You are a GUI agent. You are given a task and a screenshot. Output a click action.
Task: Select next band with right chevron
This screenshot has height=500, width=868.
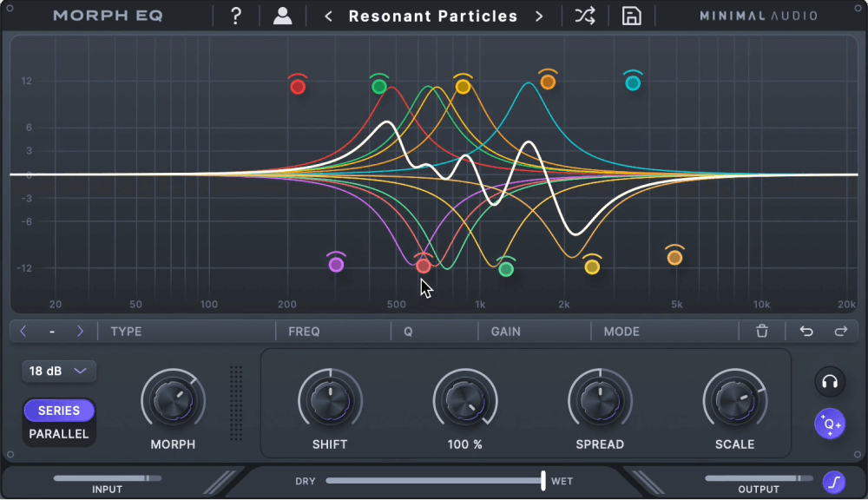80,331
